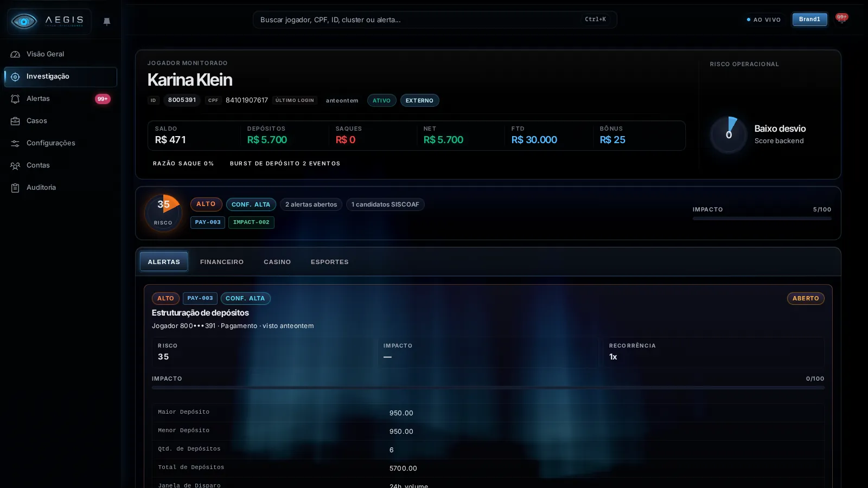This screenshot has height=488, width=868.
Task: Click the Visão Geral gauge icon
Action: [15, 54]
